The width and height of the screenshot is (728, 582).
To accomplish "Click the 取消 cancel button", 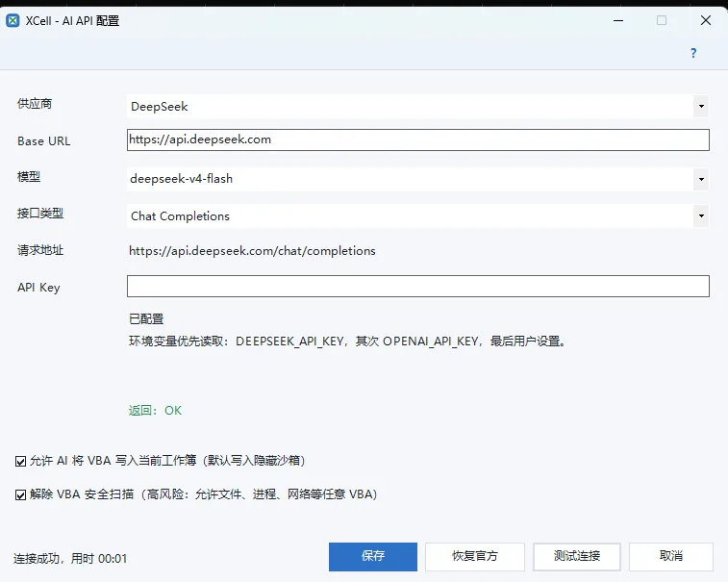I will click(671, 556).
